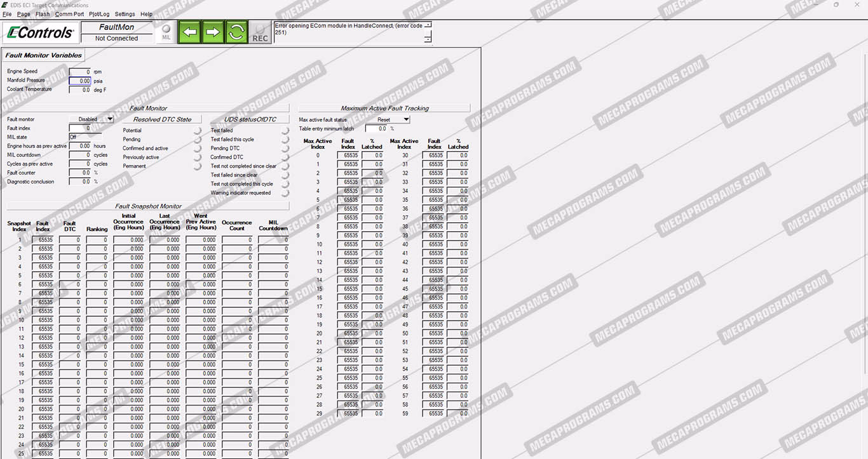Viewport: 868px width, 459px height.
Task: Toggle the Confirmed DTC indicator
Action: [285, 157]
